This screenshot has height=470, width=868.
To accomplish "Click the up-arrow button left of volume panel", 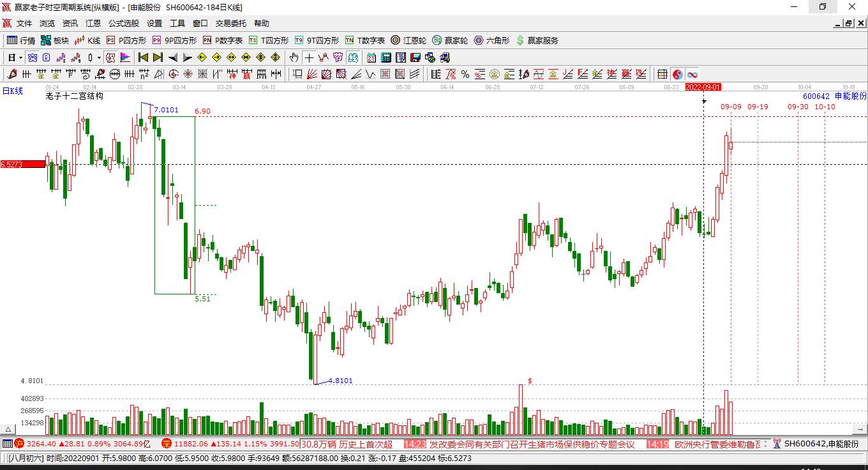I will pos(8,430).
